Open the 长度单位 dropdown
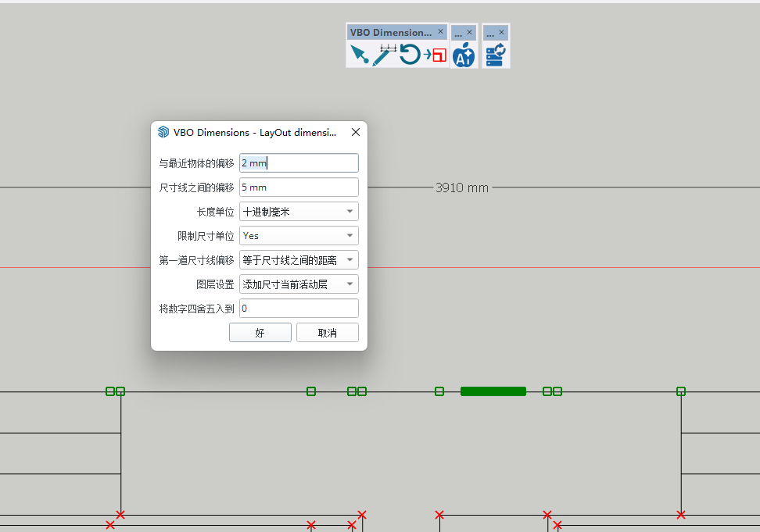Screen dimensions: 760x532 pyautogui.click(x=299, y=212)
